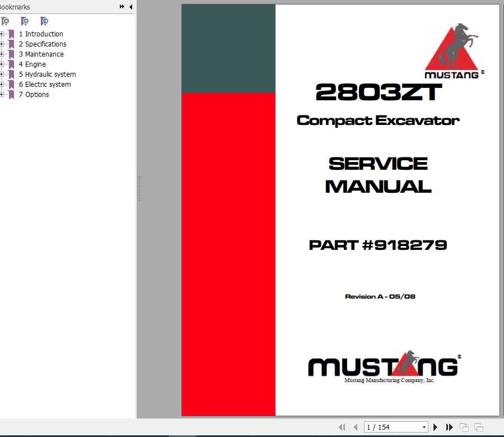504x437 pixels.
Task: Click the delete bookmark icon
Action: click(x=5, y=21)
